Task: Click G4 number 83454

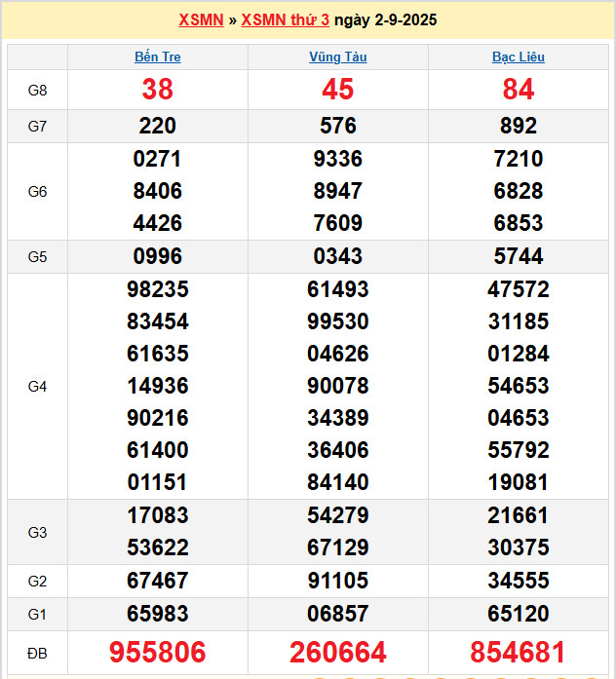Action: (158, 321)
